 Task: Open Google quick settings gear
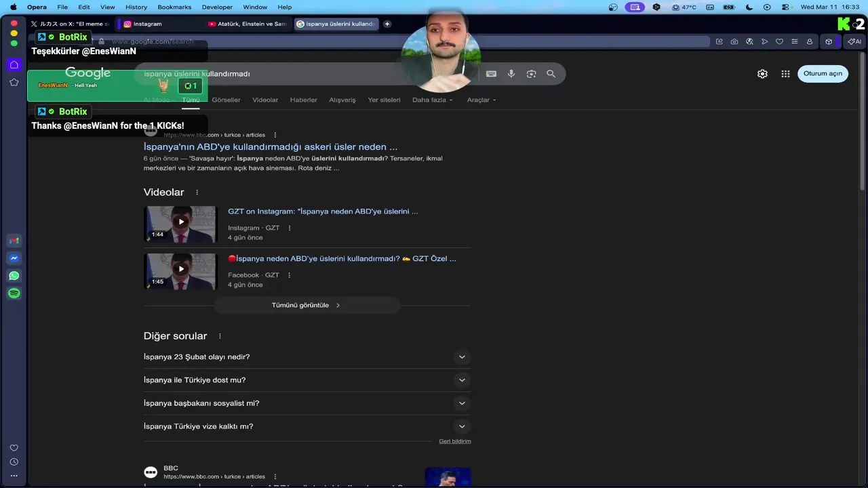click(762, 74)
